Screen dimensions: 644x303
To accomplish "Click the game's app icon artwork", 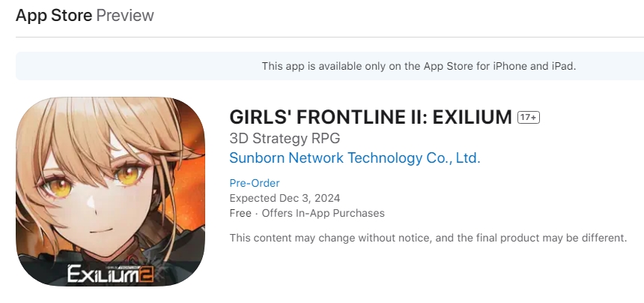I will tap(110, 191).
